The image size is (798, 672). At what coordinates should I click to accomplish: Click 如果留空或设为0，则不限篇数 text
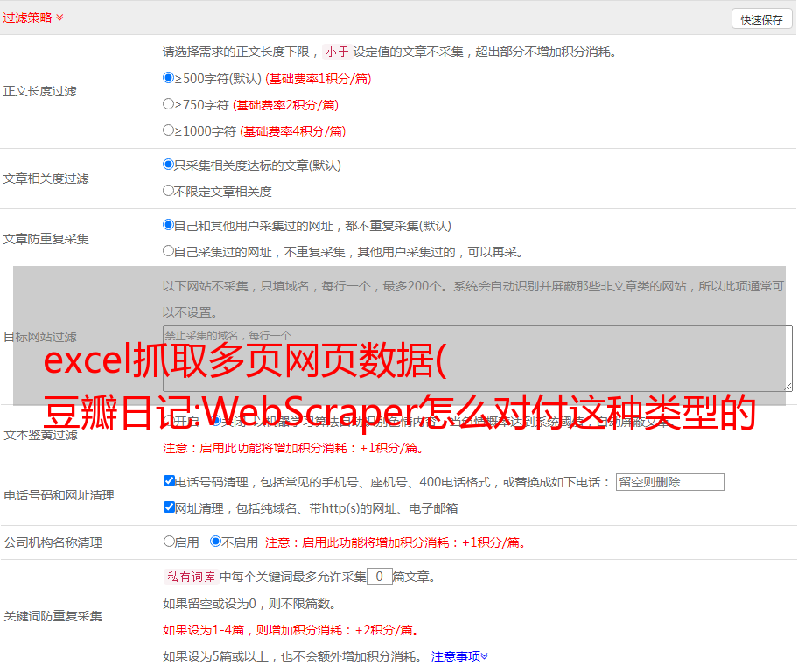click(x=250, y=604)
